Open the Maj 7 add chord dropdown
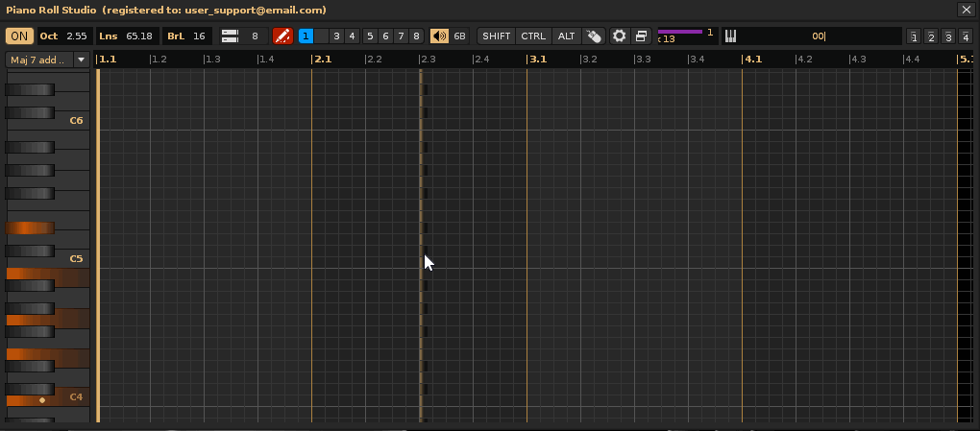 (47, 60)
